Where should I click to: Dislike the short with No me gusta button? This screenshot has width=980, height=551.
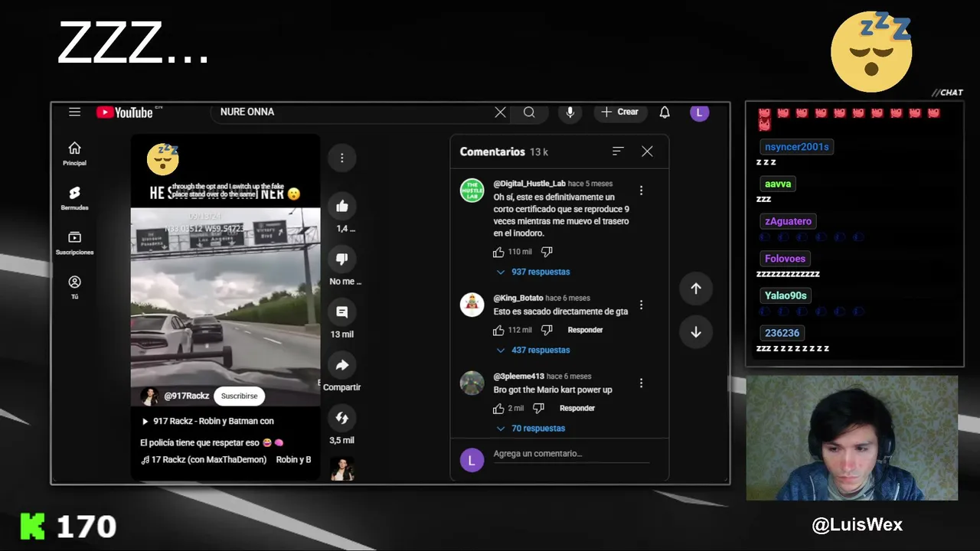point(342,259)
